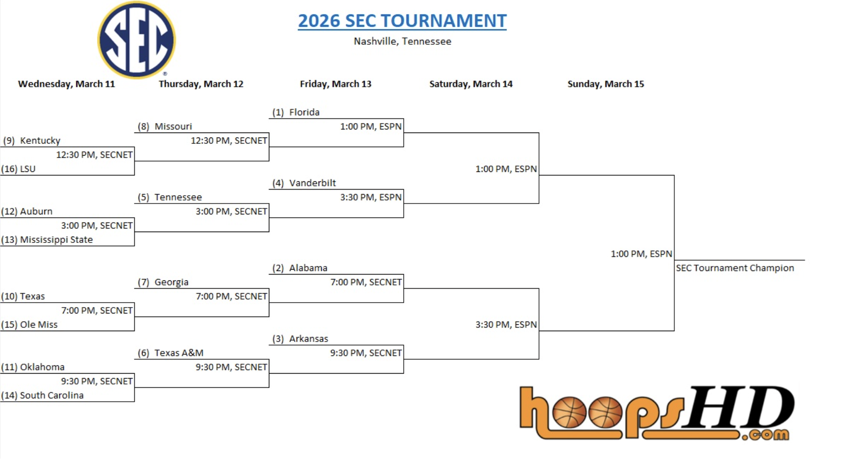Viewport: 868px width, 465px height.
Task: Click the (14) South Carolina bracket entry
Action: tap(43, 395)
